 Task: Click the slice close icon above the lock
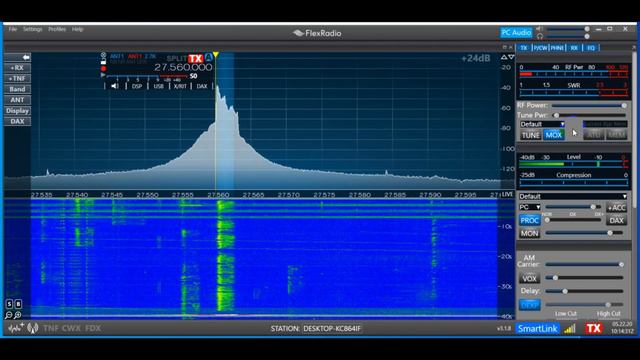pyautogui.click(x=103, y=55)
